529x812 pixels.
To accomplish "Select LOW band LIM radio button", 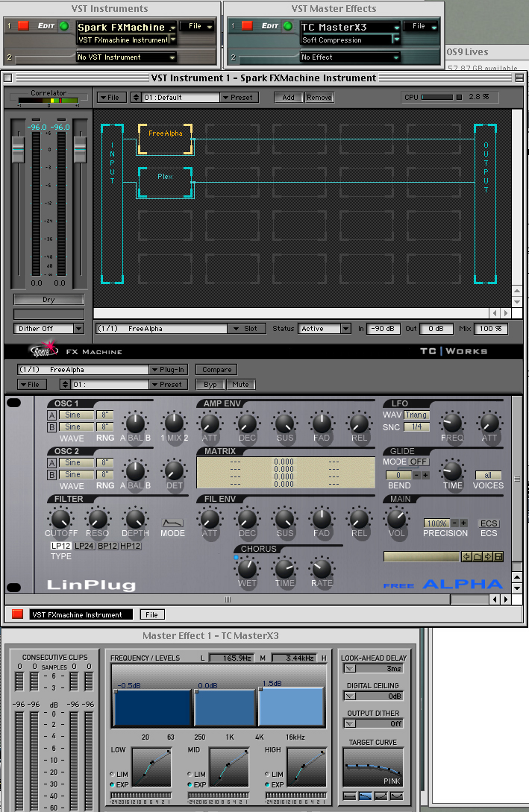I will tap(113, 774).
